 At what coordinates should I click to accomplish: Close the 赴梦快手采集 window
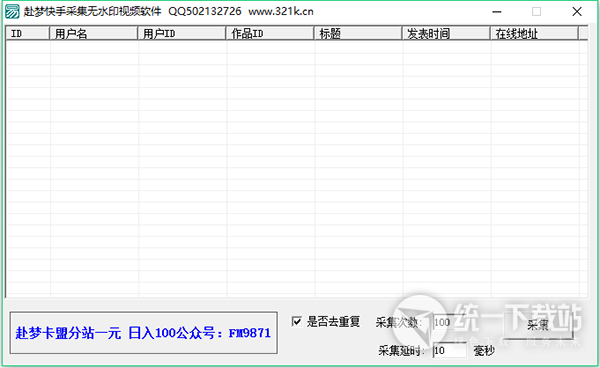pos(577,12)
